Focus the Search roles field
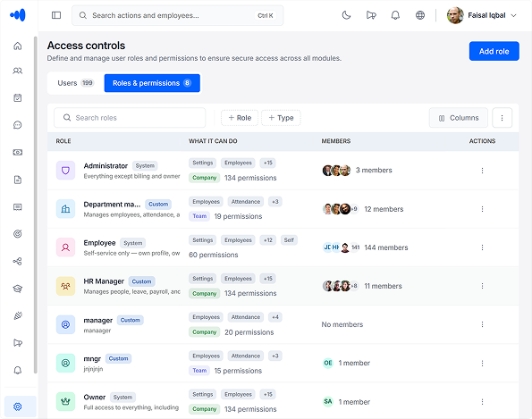 pos(130,118)
